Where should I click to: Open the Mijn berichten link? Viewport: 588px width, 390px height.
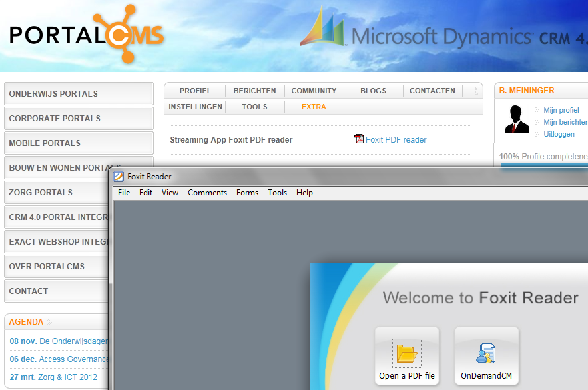[x=565, y=122]
